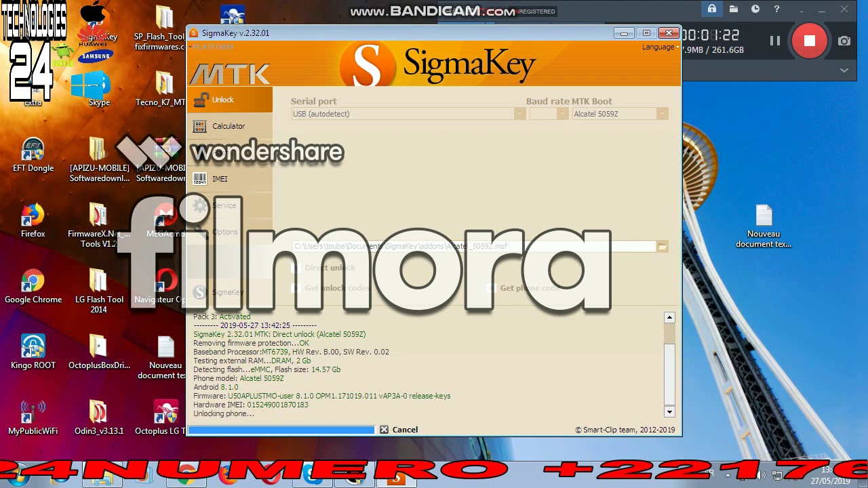
Task: Open the Service tab in SigmaKey sidebar
Action: [x=229, y=205]
